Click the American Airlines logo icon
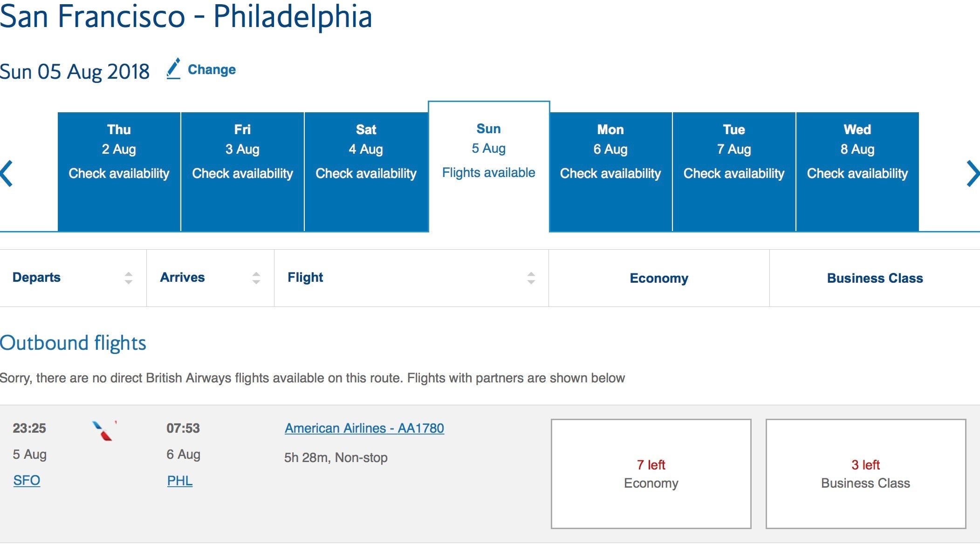 click(103, 431)
